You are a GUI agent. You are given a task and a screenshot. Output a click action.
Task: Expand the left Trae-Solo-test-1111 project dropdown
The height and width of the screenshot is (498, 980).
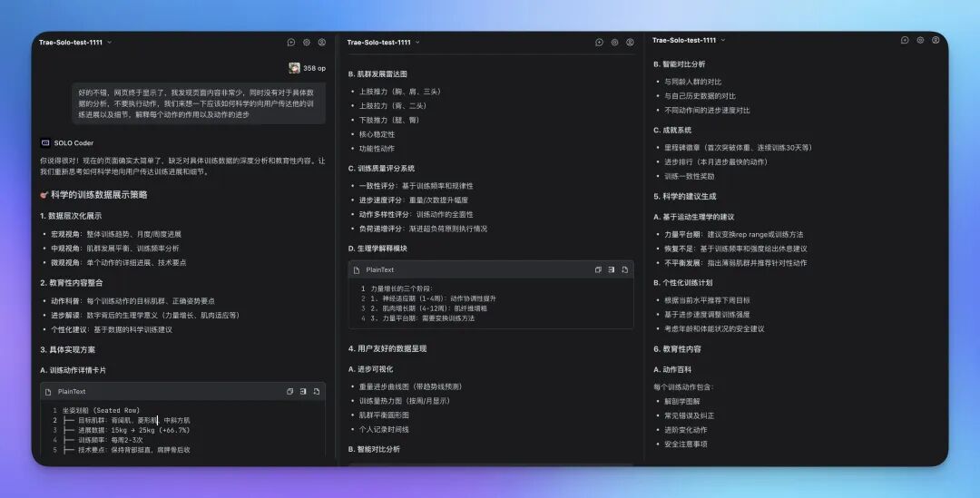tap(110, 42)
